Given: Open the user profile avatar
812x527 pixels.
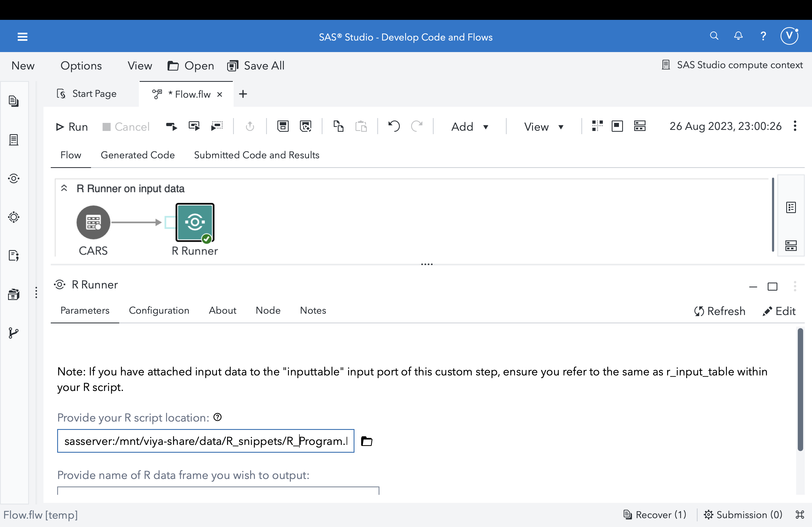Looking at the screenshot, I should pos(789,36).
